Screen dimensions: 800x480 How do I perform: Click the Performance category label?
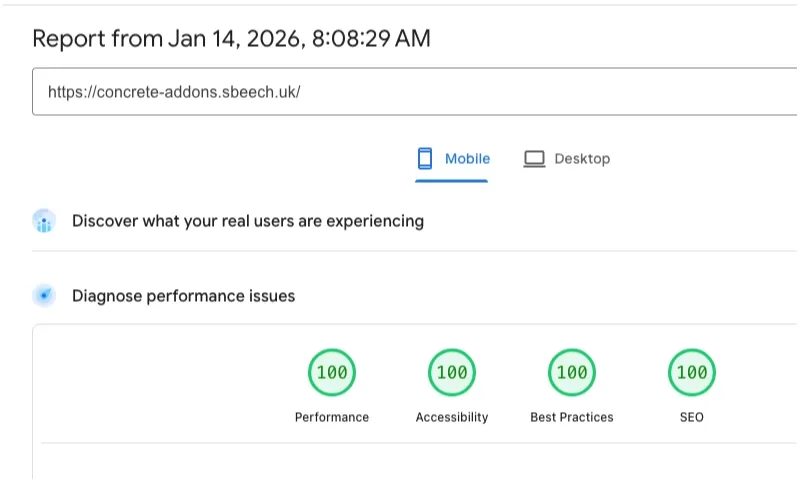pos(332,417)
